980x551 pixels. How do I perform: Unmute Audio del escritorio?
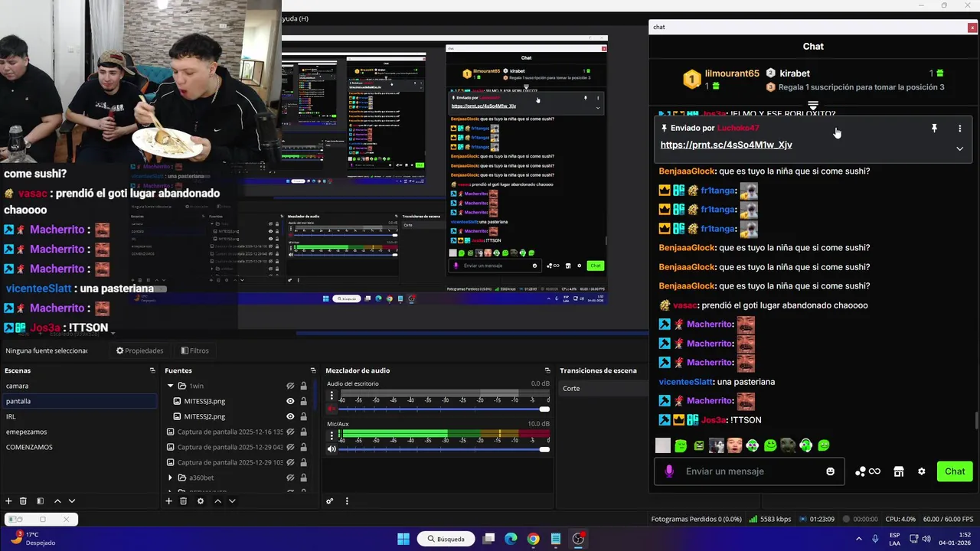click(x=332, y=409)
